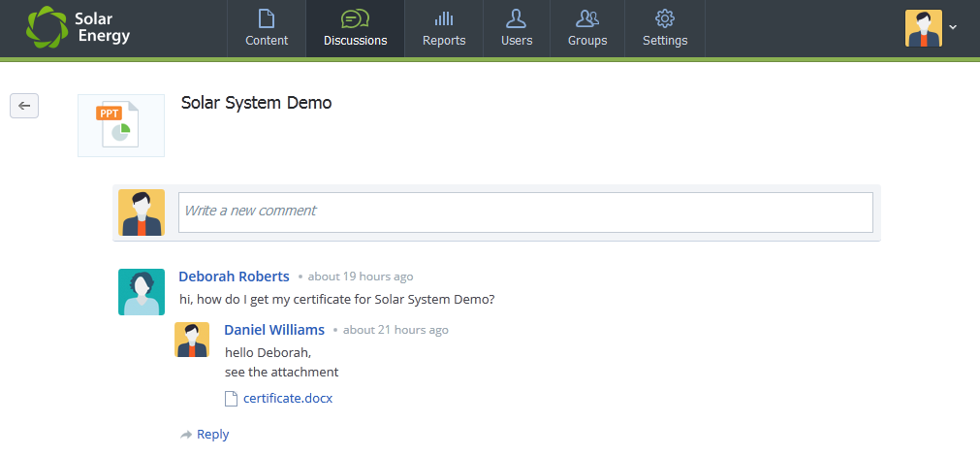Click the Solar Energy logo
The width and height of the screenshot is (980, 456).
click(x=79, y=27)
